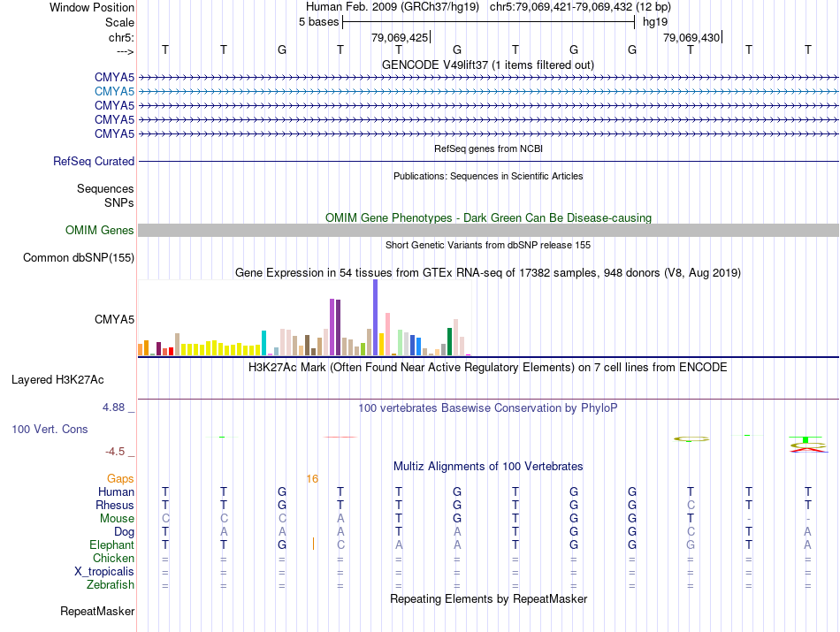The image size is (840, 632).
Task: Open the Common dbSNP(155) track label
Action: 79,257
